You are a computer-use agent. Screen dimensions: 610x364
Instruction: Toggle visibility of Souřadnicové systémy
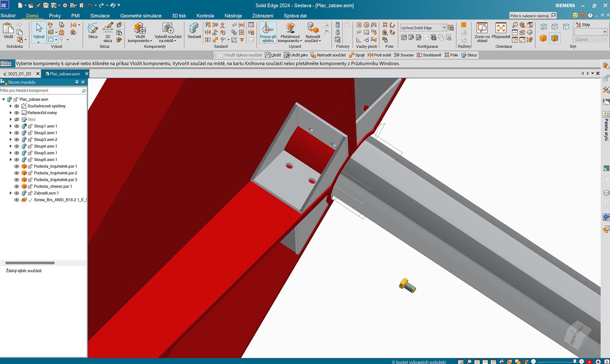tap(17, 106)
